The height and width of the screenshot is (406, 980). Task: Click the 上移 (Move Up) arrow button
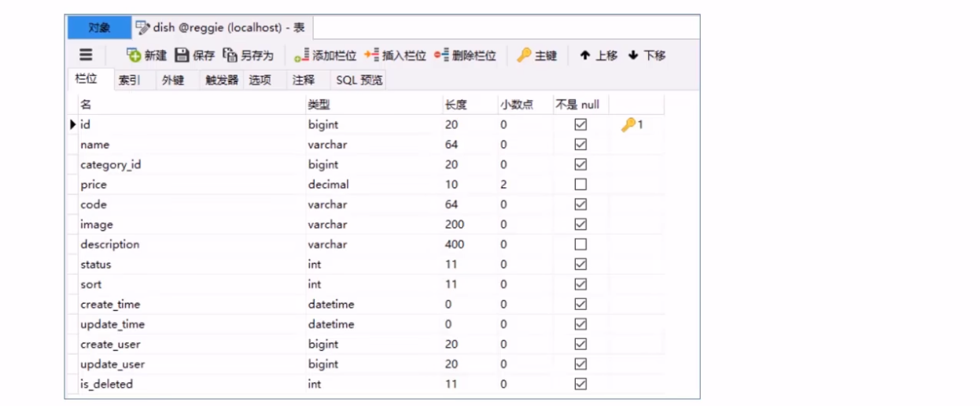click(x=599, y=55)
